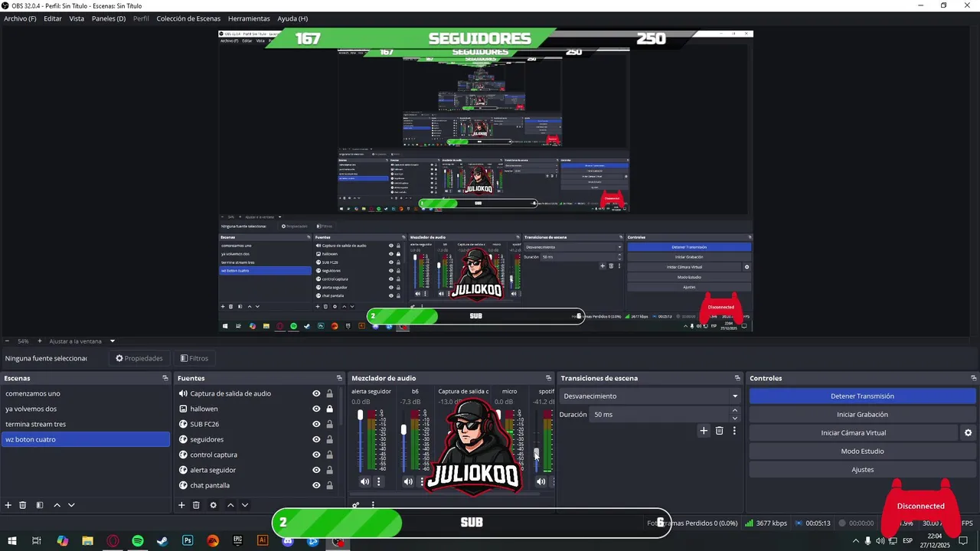Select the comenzamos uno scene

tap(85, 393)
